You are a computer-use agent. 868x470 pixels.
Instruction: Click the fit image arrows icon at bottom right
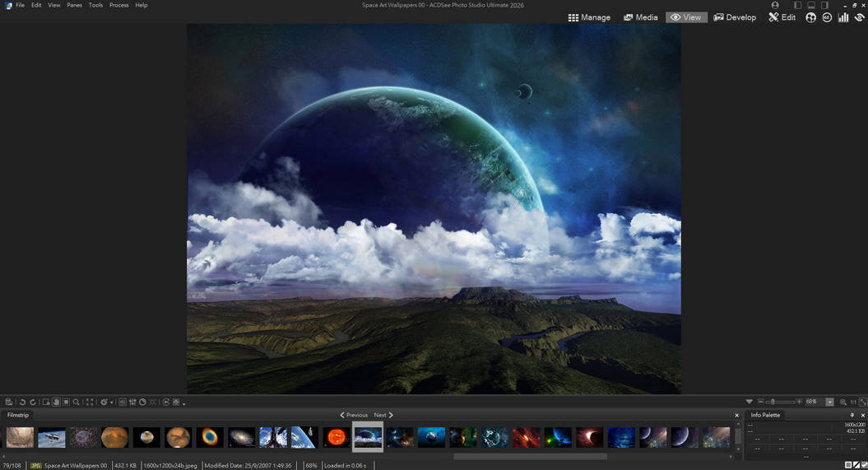coord(862,402)
